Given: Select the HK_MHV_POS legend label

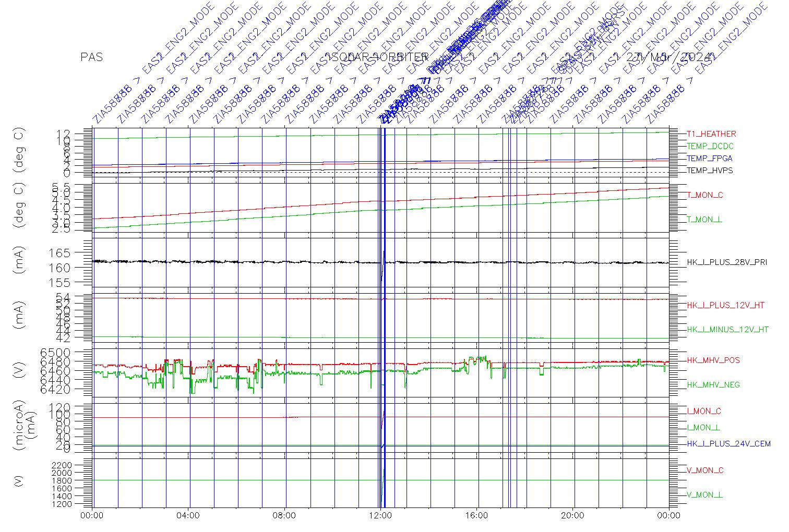Looking at the screenshot, I should pyautogui.click(x=713, y=360).
